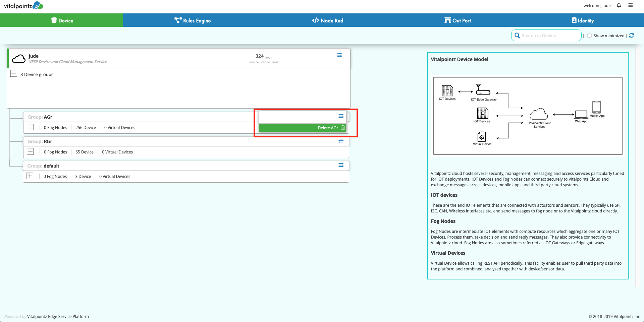Image resolution: width=644 pixels, height=322 pixels.
Task: Click the Group: AGr title
Action: coord(40,117)
